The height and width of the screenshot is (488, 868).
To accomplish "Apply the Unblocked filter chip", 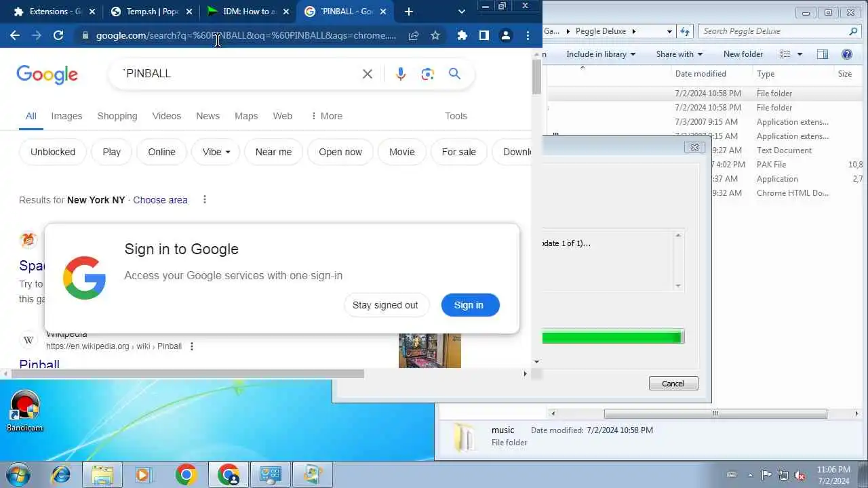I will tap(52, 152).
